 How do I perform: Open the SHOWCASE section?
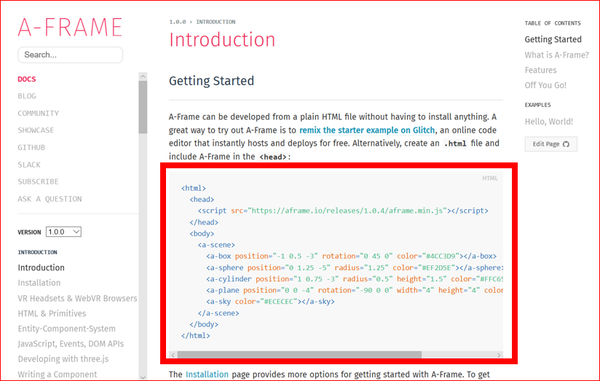pos(36,130)
